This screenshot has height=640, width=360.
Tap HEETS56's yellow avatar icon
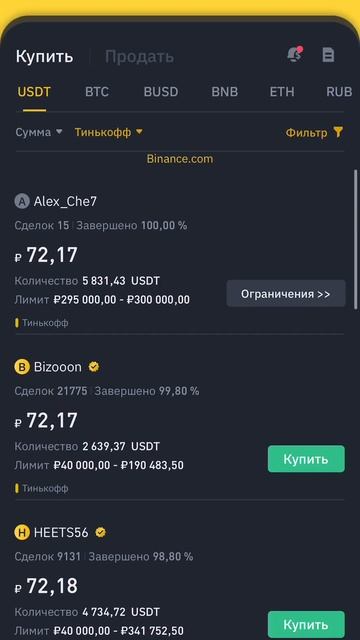click(x=22, y=533)
